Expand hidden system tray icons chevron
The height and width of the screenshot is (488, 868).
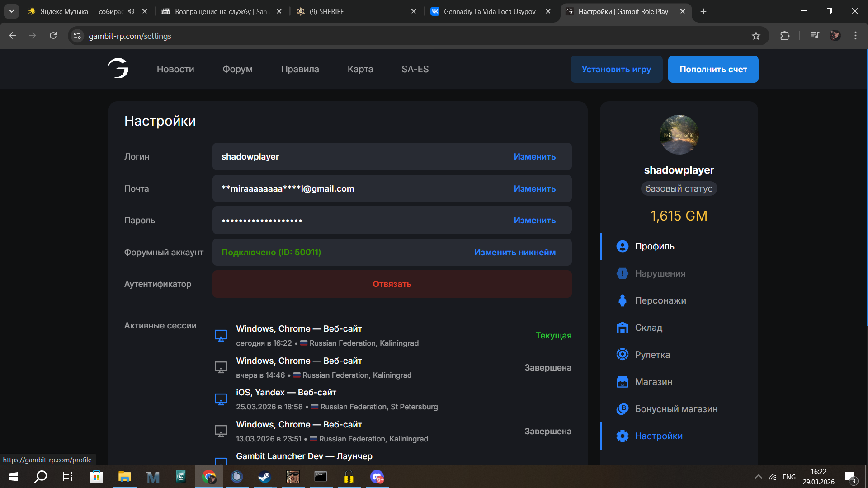pos(759,477)
